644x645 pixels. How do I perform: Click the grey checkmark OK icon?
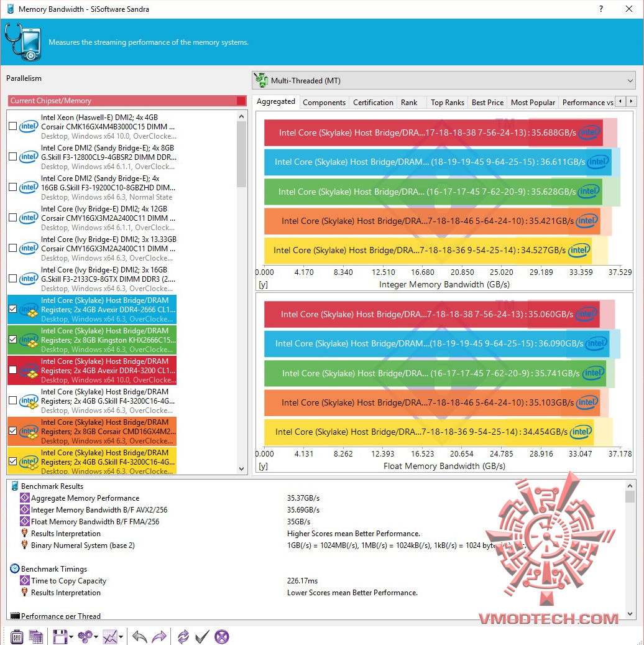pos(202,636)
